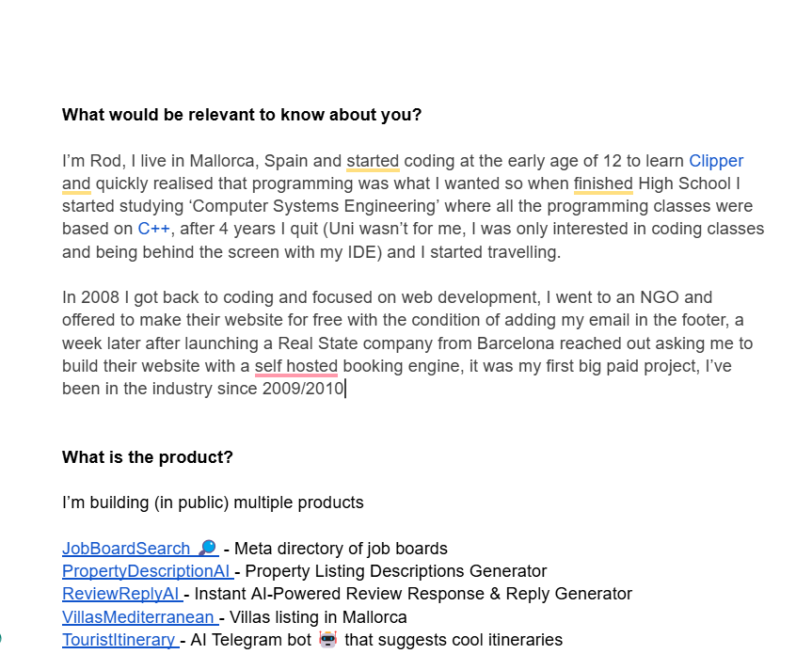Image resolution: width=812 pixels, height=670 pixels.
Task: Visit the VillasMediterranean link
Action: [x=138, y=617]
